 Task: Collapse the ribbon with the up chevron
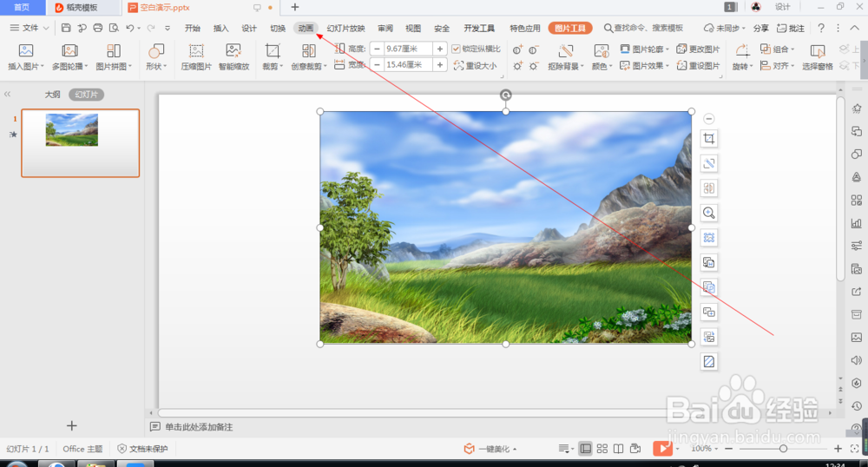coord(854,28)
